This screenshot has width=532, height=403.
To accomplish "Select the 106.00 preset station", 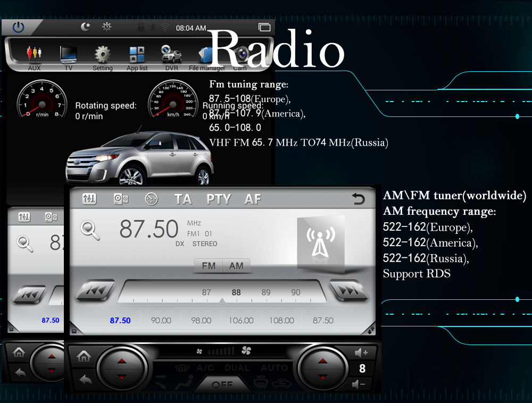I will click(x=241, y=321).
